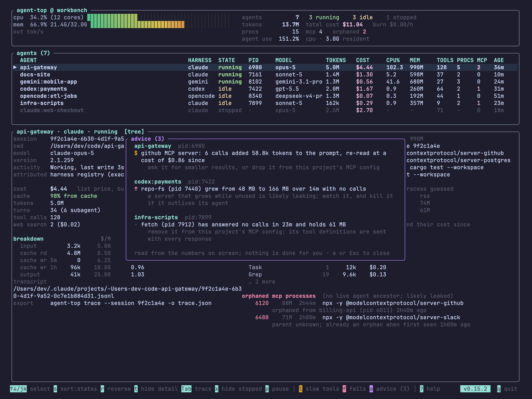Click the 'p' pause key badge

[267, 389]
